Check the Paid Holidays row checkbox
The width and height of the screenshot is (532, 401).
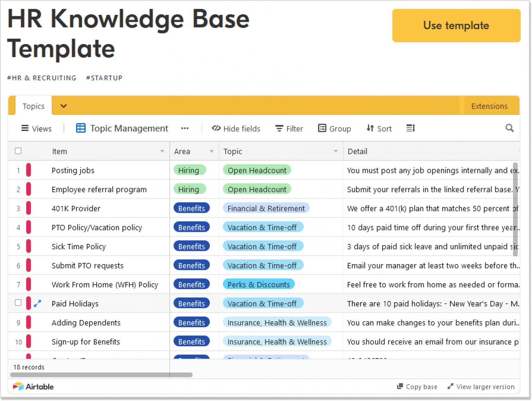(x=18, y=303)
